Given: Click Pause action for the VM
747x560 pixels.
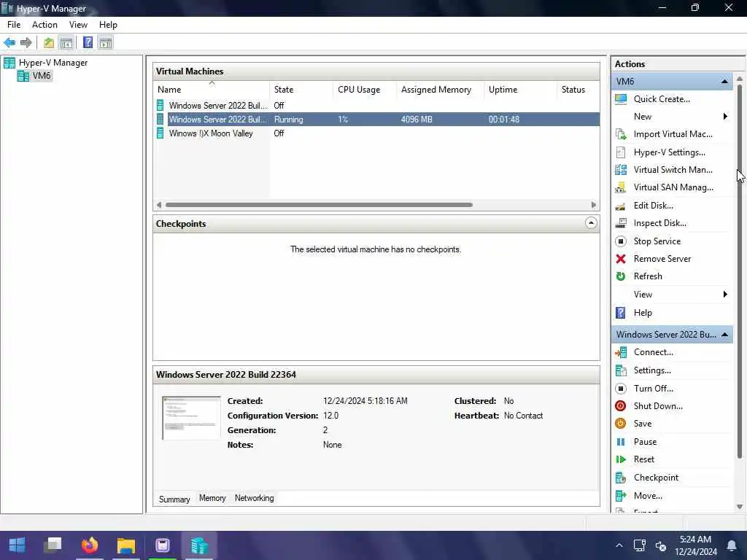Looking at the screenshot, I should click(x=645, y=442).
